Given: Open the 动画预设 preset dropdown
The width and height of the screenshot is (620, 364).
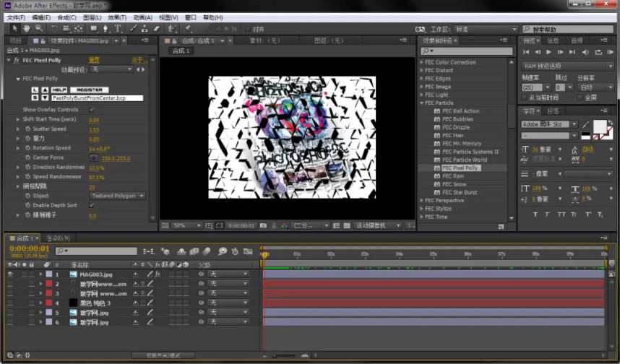Looking at the screenshot, I should 111,69.
